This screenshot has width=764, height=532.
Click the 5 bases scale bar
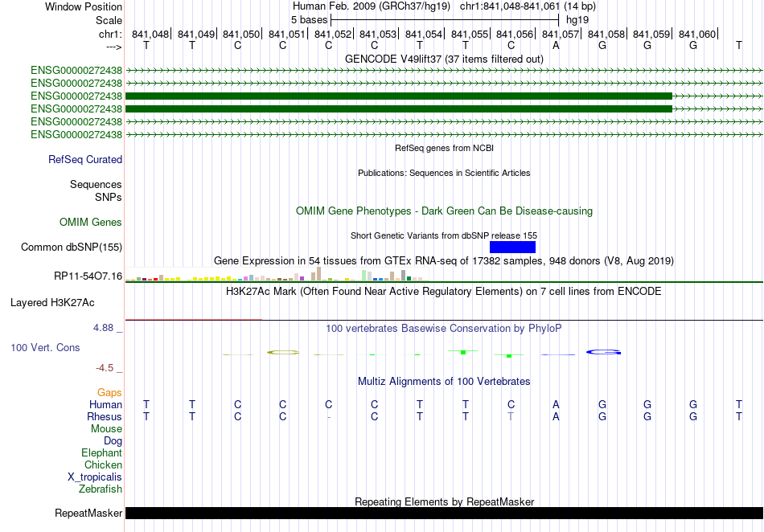(x=445, y=20)
